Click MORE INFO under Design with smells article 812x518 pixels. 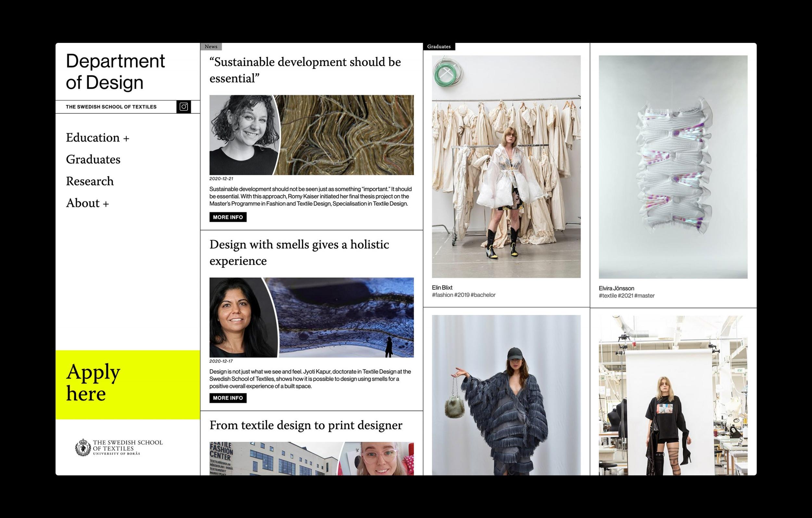228,398
